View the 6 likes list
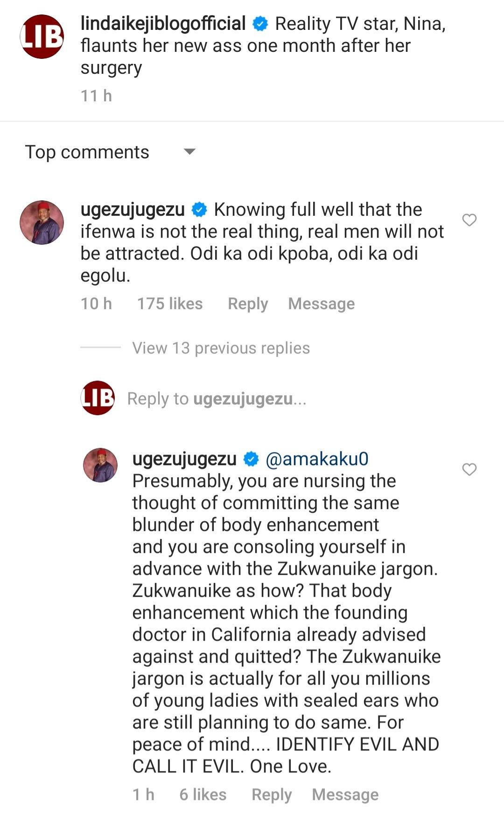The height and width of the screenshot is (813, 504). (x=203, y=794)
